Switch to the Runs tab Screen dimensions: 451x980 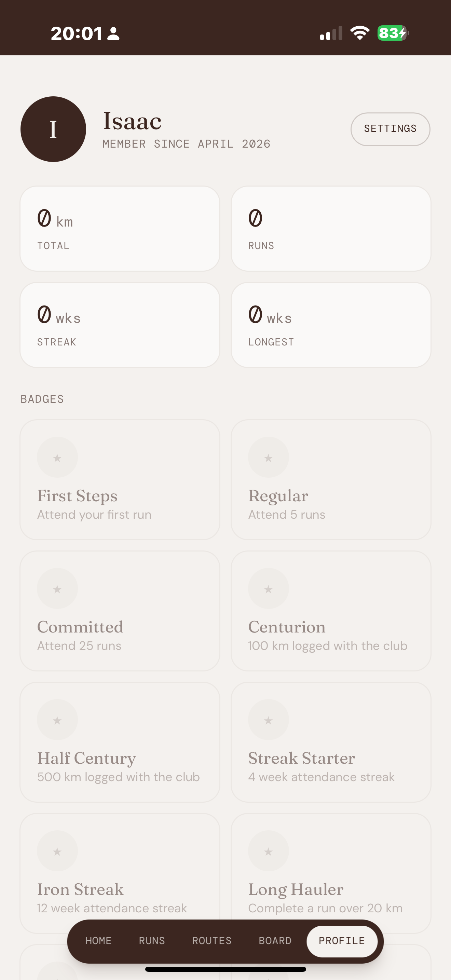(152, 941)
